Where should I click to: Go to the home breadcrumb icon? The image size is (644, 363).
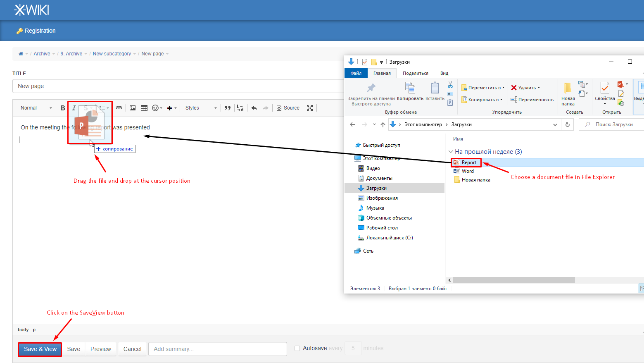(x=21, y=54)
